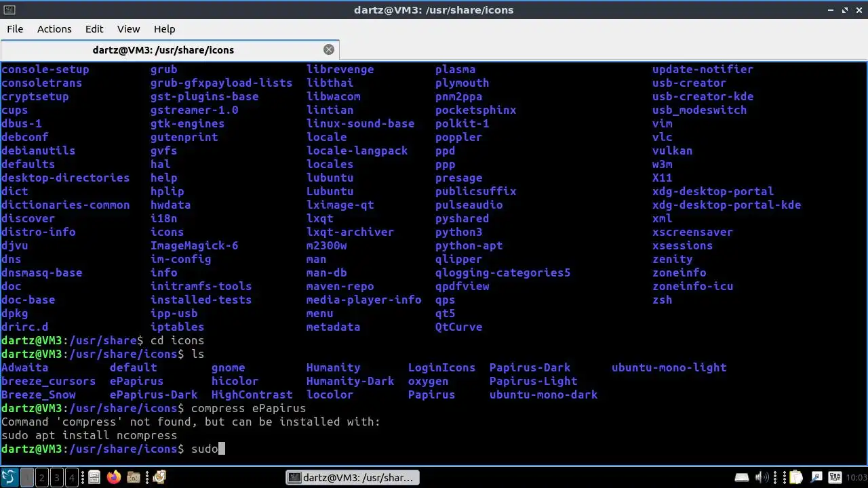
Task: Minimize the terminal window
Action: (831, 9)
